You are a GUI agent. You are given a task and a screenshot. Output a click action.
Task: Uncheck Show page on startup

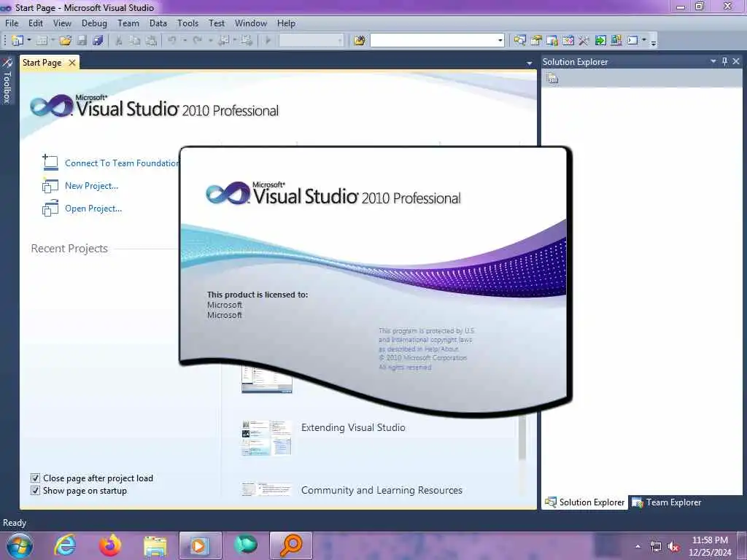(35, 491)
